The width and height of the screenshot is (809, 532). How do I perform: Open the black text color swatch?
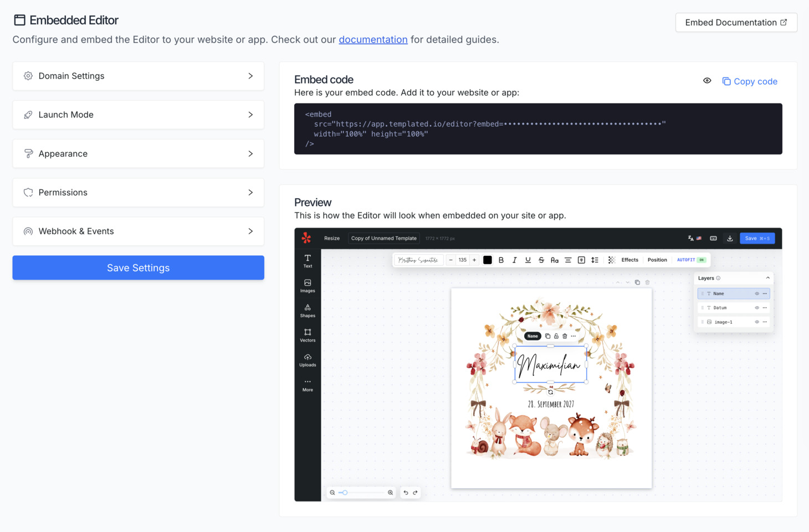(487, 260)
